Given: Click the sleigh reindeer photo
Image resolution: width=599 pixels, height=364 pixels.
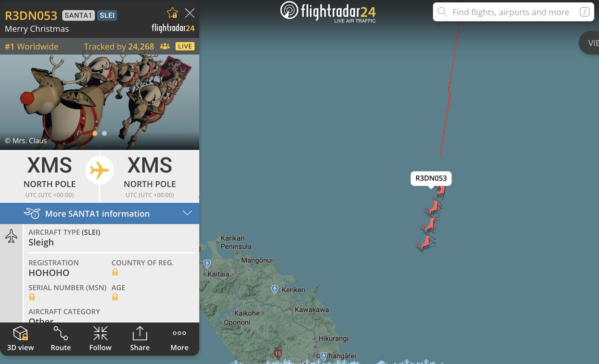Looking at the screenshot, I should click(x=100, y=102).
